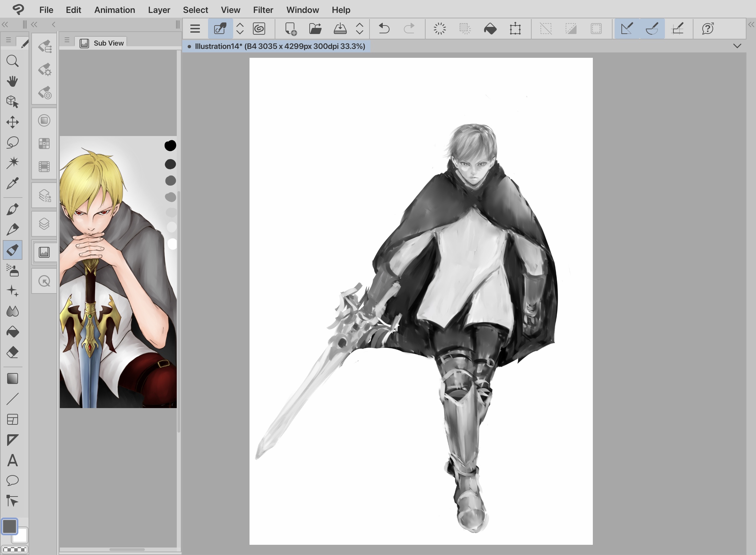Image resolution: width=756 pixels, height=555 pixels.
Task: Expand the right-side palette dock arrows
Action: pyautogui.click(x=751, y=24)
